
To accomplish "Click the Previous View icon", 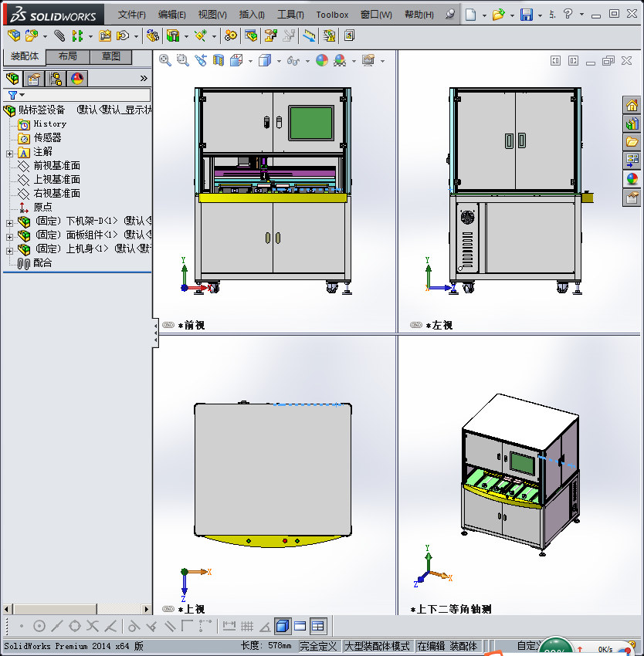I will [201, 61].
